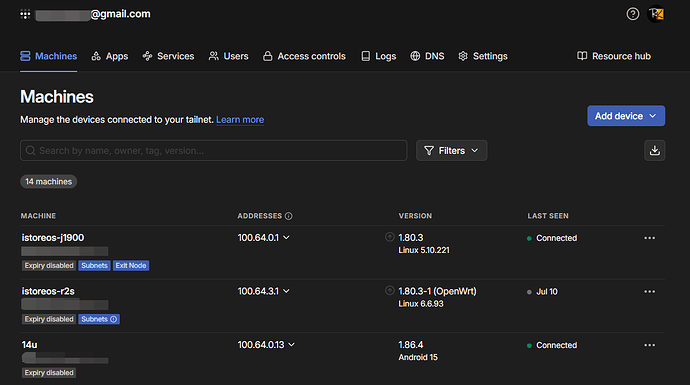This screenshot has width=690, height=385.
Task: Open machine 14u
Action: [29, 345]
